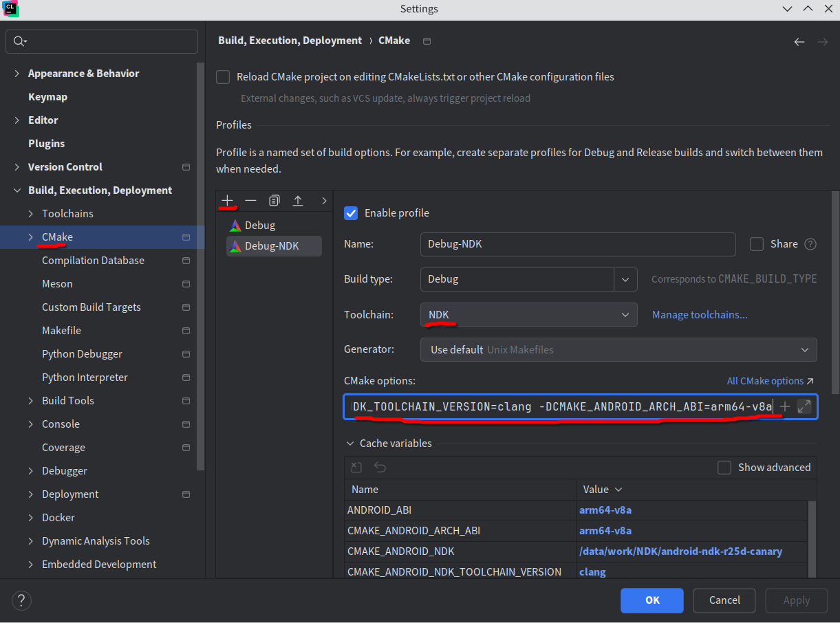Click project icon next to Meson

(x=186, y=284)
